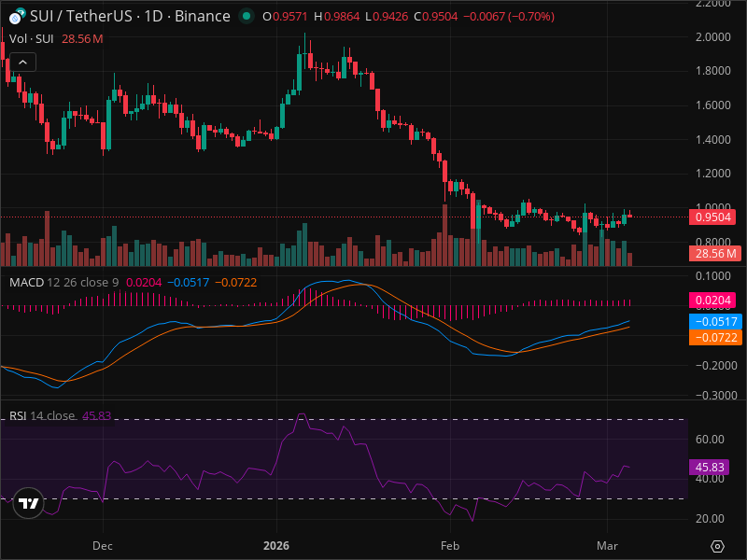
Task: Click the 60.00 RSI scale label
Action: point(710,440)
